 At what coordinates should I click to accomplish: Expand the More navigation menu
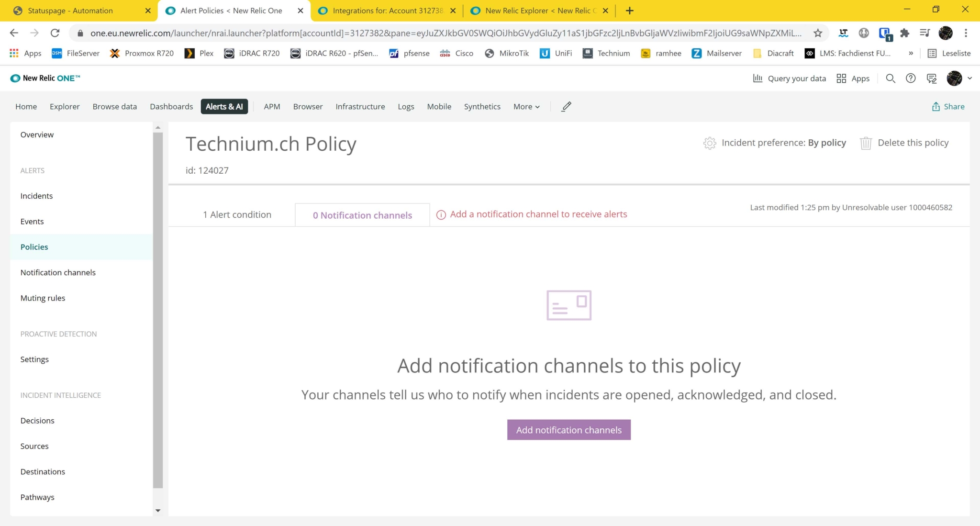tap(525, 106)
